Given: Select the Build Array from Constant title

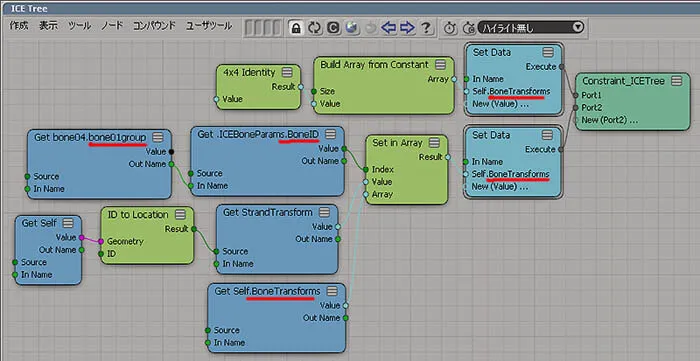Looking at the screenshot, I should (x=374, y=65).
